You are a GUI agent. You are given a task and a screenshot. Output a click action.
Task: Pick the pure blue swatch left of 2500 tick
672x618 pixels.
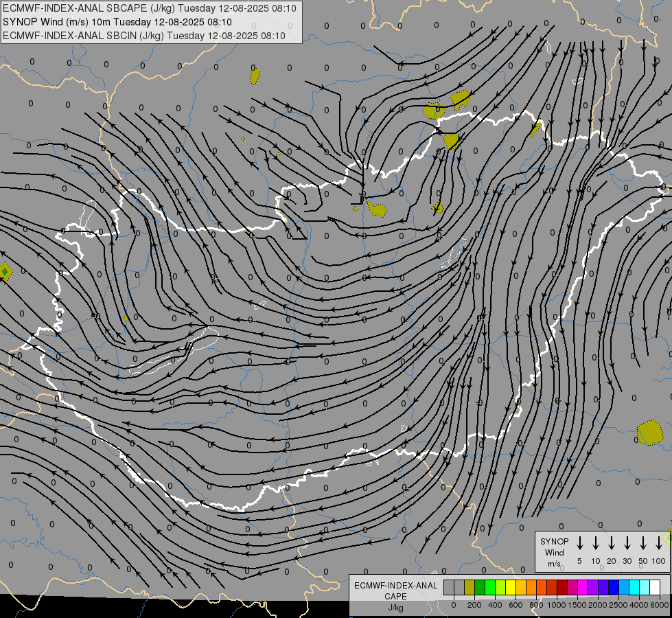(x=614, y=587)
